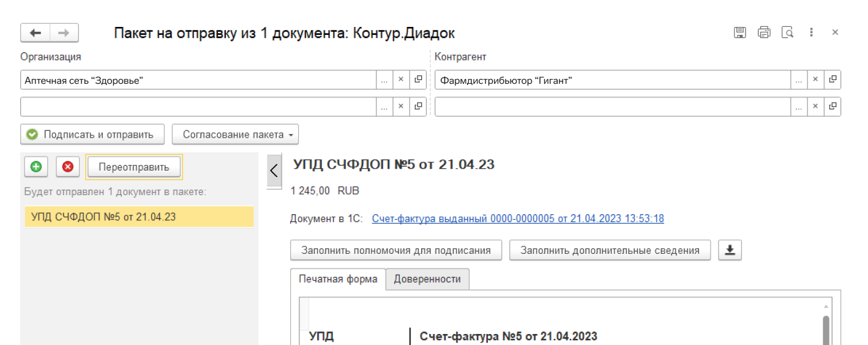Collapse the left document list panel
This screenshot has width=868, height=345.
(274, 171)
